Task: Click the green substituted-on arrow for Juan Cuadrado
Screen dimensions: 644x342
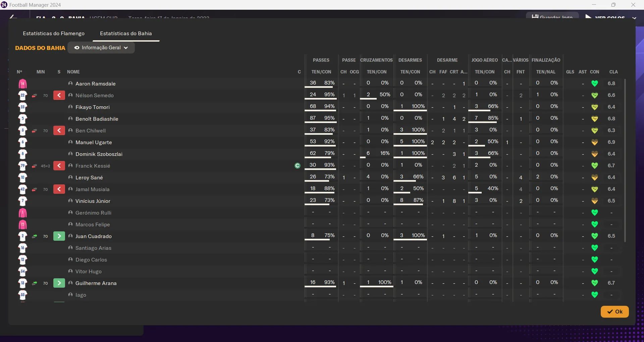Action: 59,236
